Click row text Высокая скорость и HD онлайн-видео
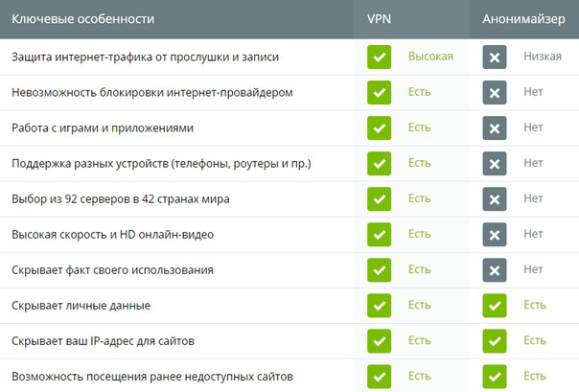The image size is (579, 392). pos(112,235)
